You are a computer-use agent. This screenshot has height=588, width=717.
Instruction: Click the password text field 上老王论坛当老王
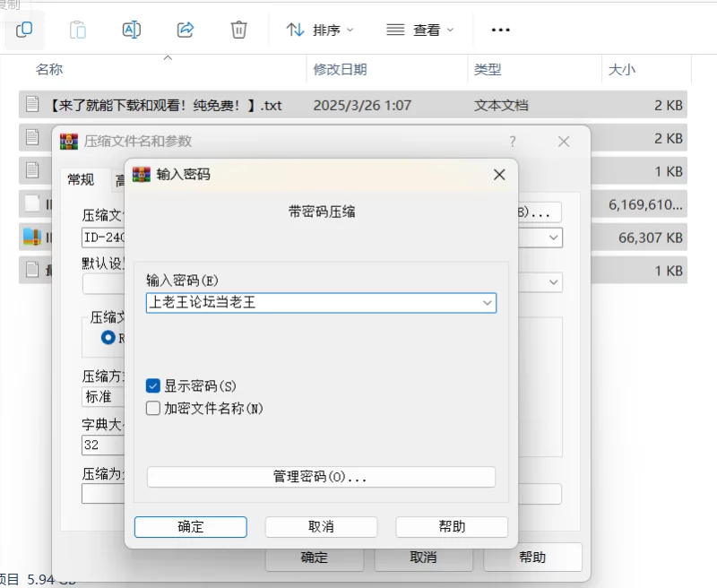coord(312,303)
